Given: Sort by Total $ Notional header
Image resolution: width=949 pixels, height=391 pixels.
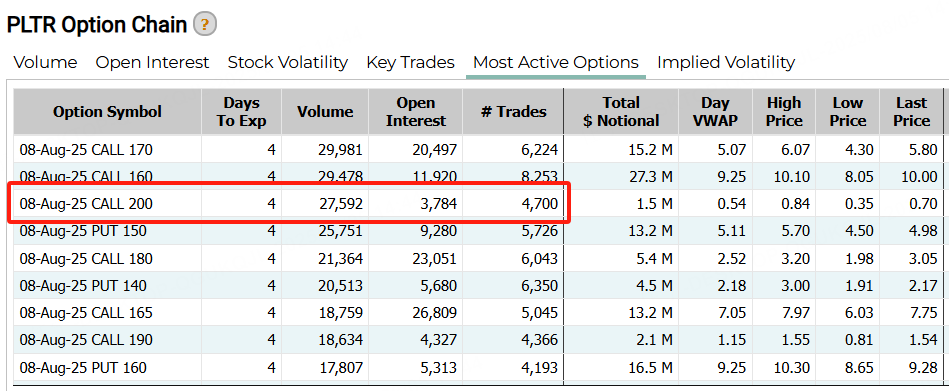Looking at the screenshot, I should click(622, 111).
